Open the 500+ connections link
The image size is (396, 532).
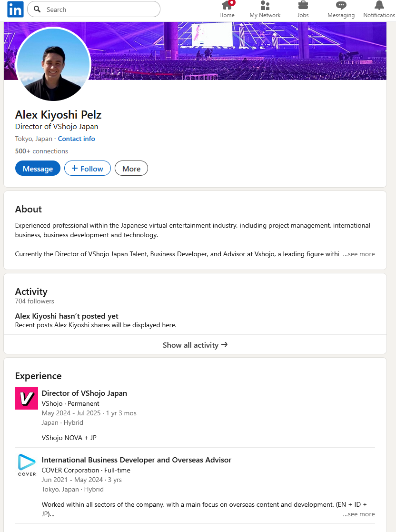click(41, 151)
